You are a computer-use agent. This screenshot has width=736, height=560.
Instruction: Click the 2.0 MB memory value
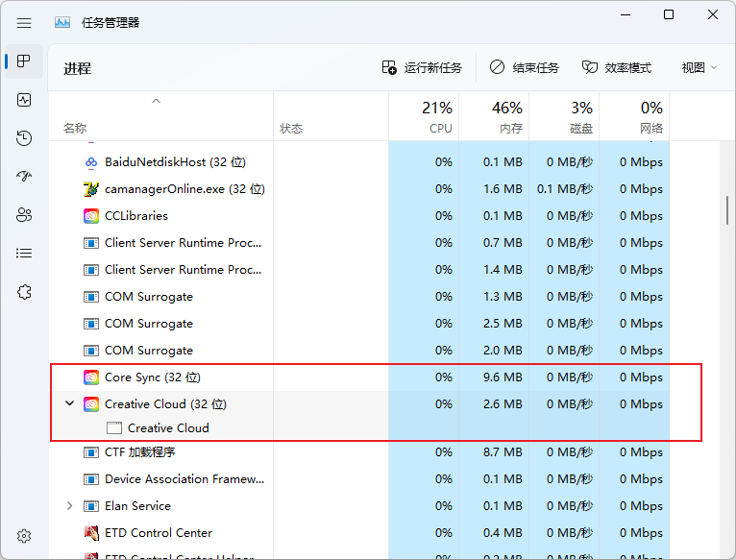click(x=503, y=351)
